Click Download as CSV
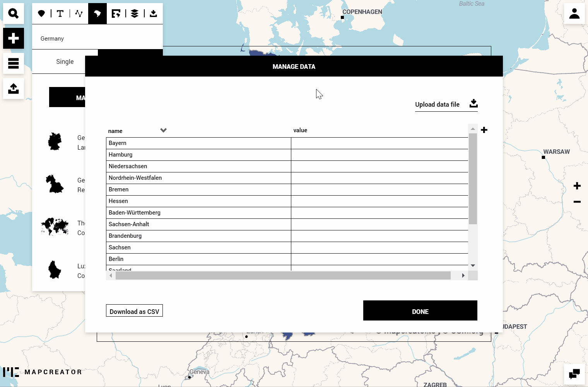 [x=134, y=310]
